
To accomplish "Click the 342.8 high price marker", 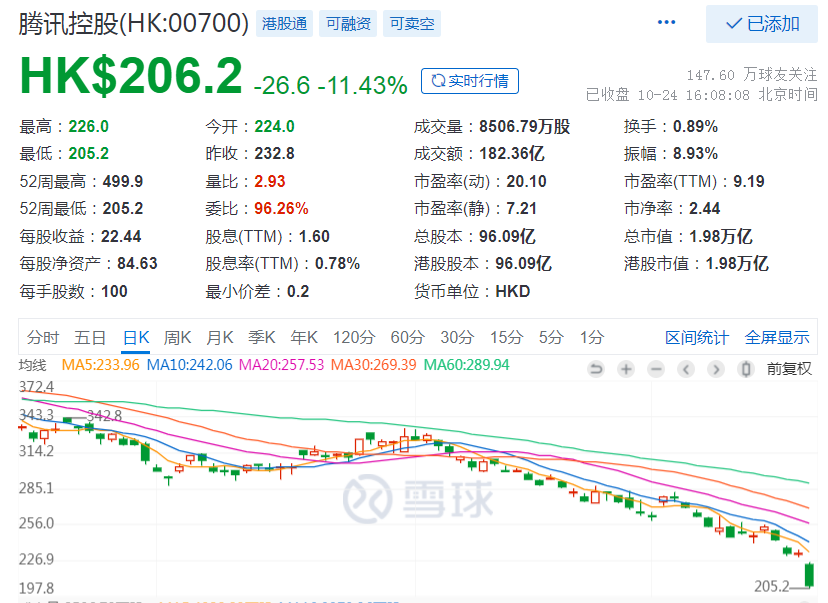I will pos(104,416).
